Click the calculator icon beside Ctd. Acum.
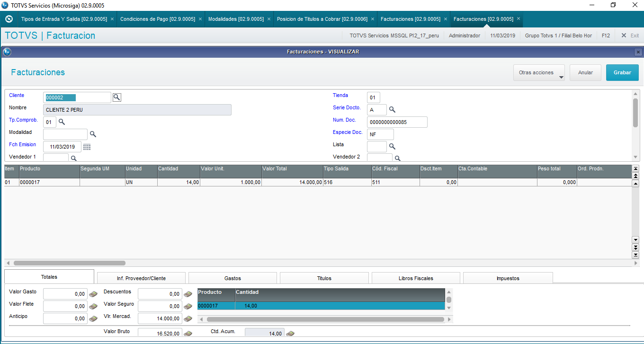644x344 pixels. tap(290, 334)
